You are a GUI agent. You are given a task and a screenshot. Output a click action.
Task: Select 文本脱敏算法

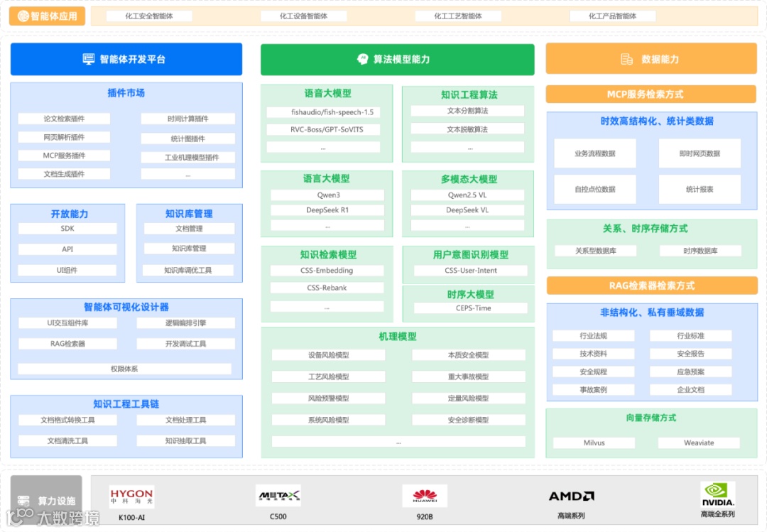[x=467, y=129]
